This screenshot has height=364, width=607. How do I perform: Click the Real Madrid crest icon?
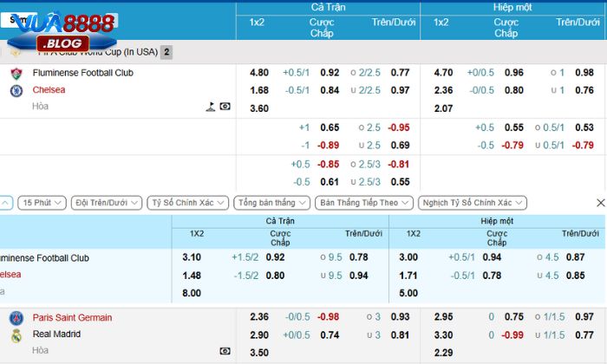[16, 335]
